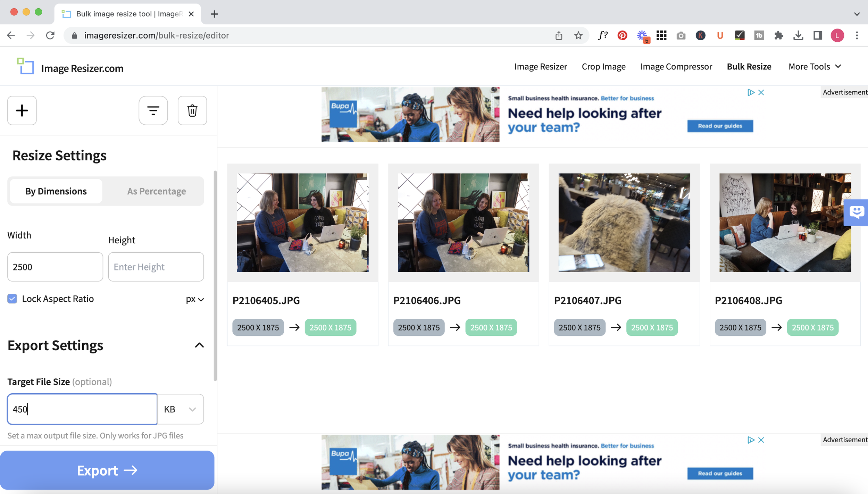Click the P2106408.JPG file name
This screenshot has width=868, height=494.
click(748, 300)
